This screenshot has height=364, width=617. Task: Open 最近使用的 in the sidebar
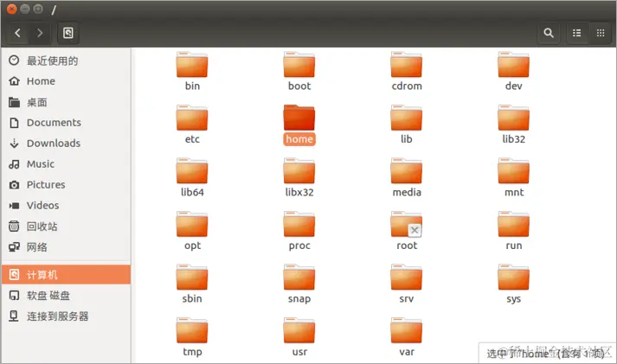[66, 61]
